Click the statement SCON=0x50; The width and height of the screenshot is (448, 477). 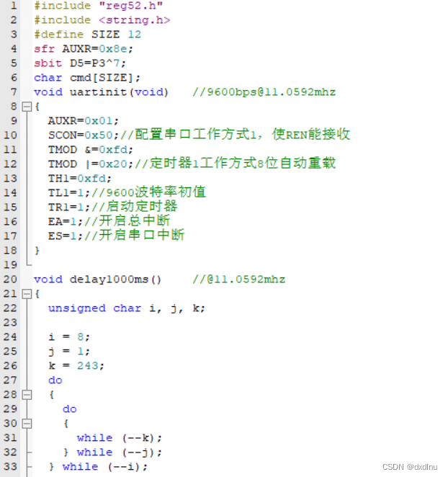point(84,135)
